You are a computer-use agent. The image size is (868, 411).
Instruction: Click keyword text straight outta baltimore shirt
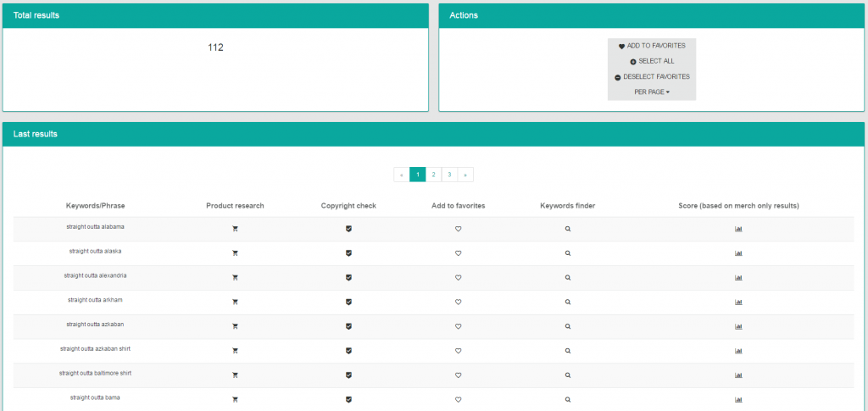pyautogui.click(x=95, y=373)
